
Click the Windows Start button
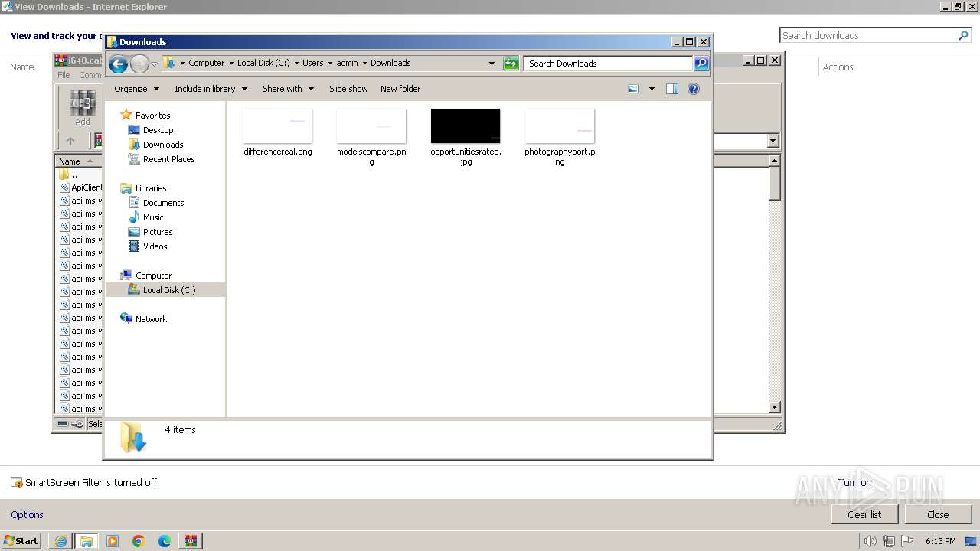pyautogui.click(x=21, y=541)
